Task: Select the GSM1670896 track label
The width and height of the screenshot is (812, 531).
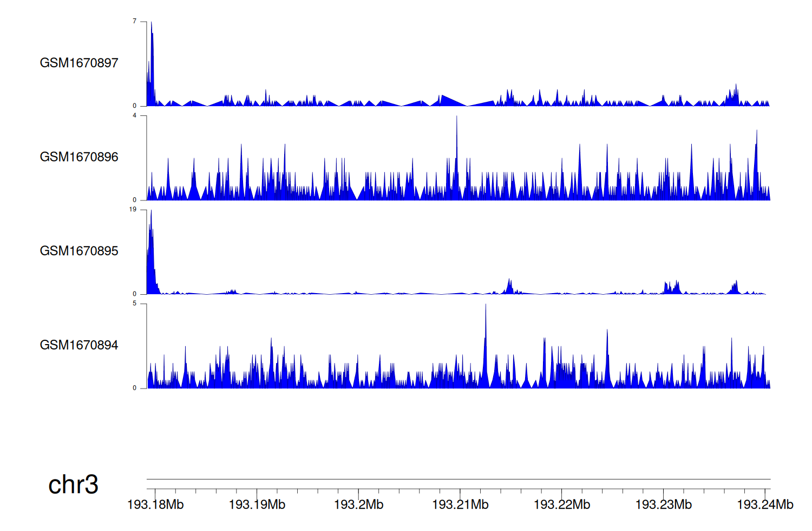Action: tap(79, 157)
